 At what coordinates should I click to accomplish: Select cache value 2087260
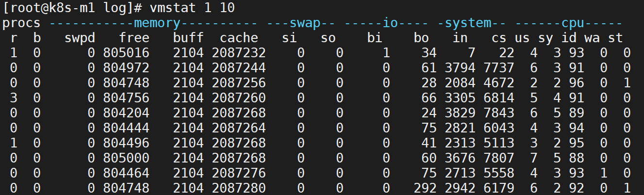tap(239, 98)
